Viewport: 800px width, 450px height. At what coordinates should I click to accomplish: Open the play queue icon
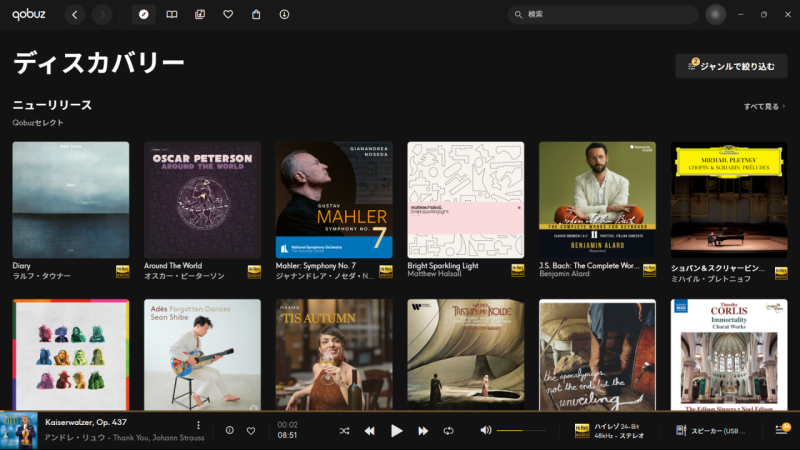click(x=782, y=430)
